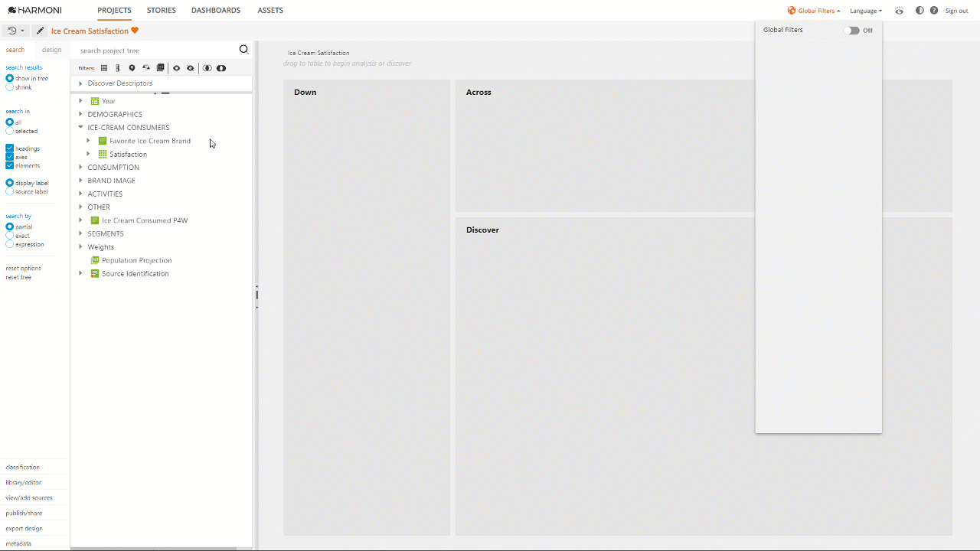Switch to the design tab
Screen dimensions: 980x551
(x=52, y=50)
